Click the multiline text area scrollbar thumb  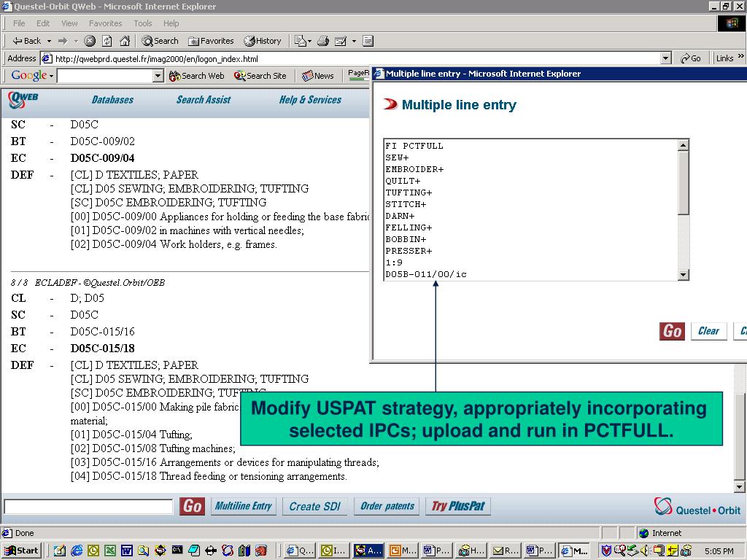pyautogui.click(x=683, y=183)
